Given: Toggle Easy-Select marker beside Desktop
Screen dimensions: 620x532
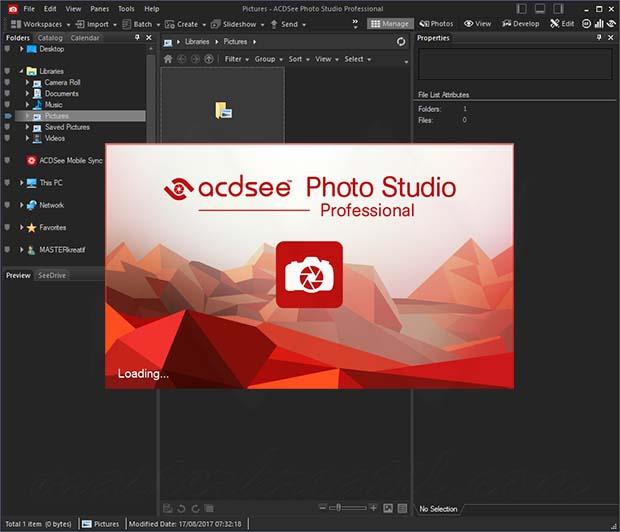Looking at the screenshot, I should (7, 49).
